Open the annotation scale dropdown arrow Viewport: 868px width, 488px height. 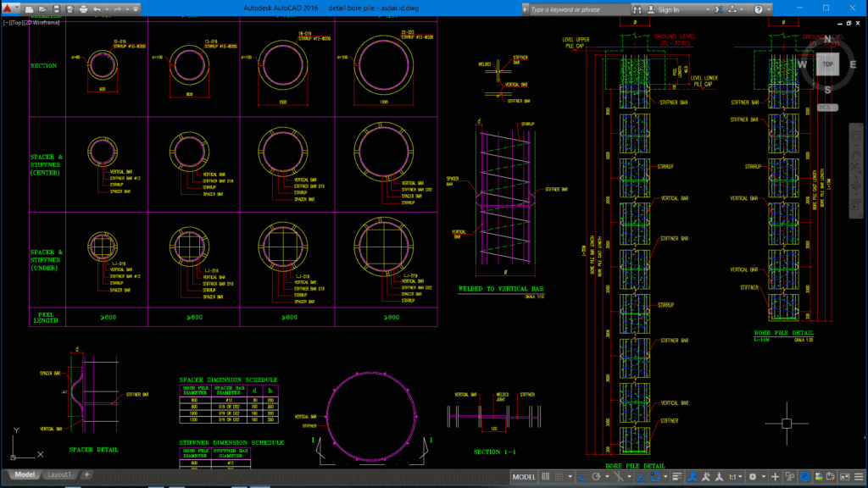(740, 477)
